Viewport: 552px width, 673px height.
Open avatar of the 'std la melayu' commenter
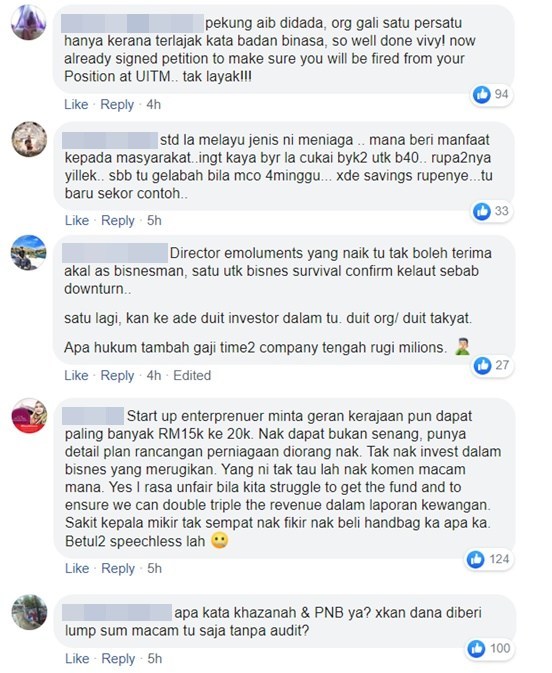[29, 139]
